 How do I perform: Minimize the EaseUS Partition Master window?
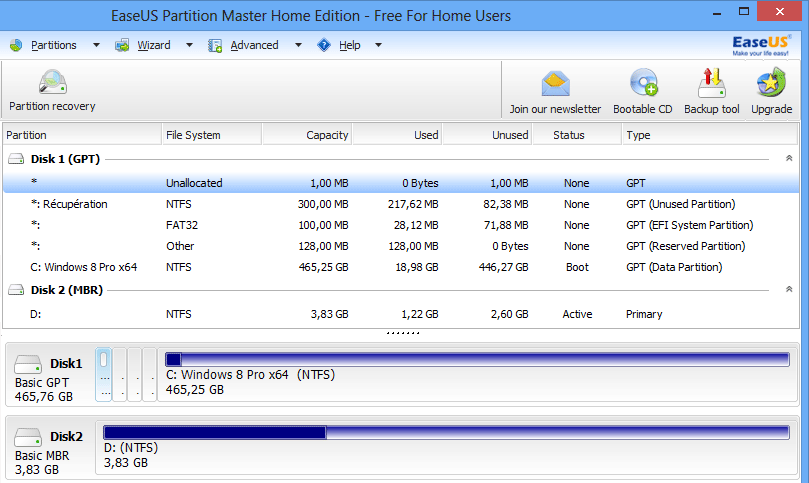(x=717, y=13)
